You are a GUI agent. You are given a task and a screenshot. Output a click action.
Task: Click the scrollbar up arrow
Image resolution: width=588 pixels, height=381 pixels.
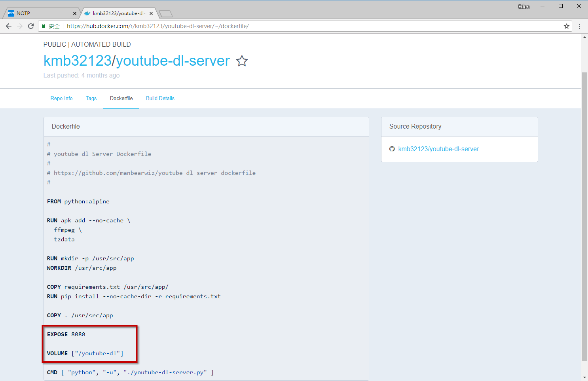(584, 37)
